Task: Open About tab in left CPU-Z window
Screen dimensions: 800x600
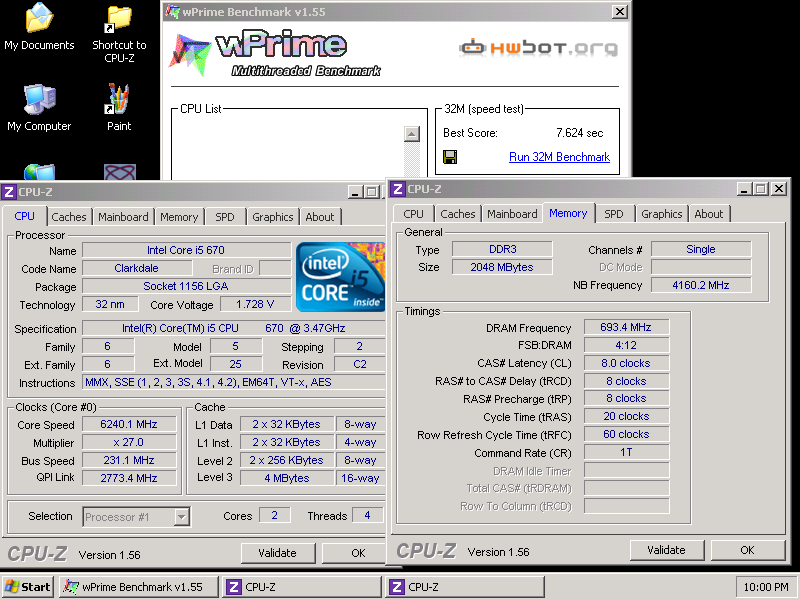Action: pos(320,217)
